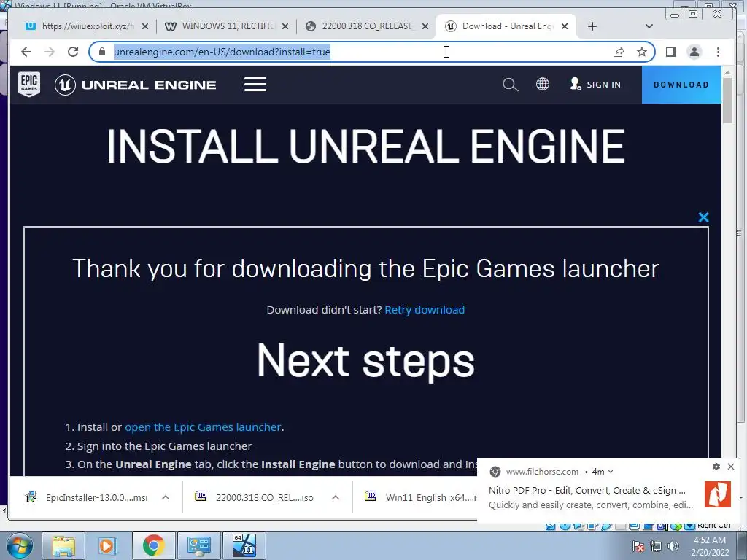Open Windows Media Player from taskbar
747x560 pixels.
tap(108, 545)
